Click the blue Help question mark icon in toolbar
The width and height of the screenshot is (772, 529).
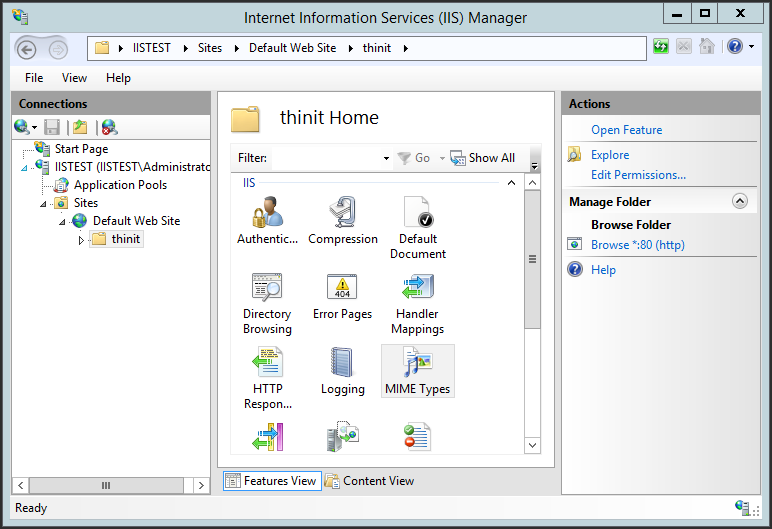[735, 47]
